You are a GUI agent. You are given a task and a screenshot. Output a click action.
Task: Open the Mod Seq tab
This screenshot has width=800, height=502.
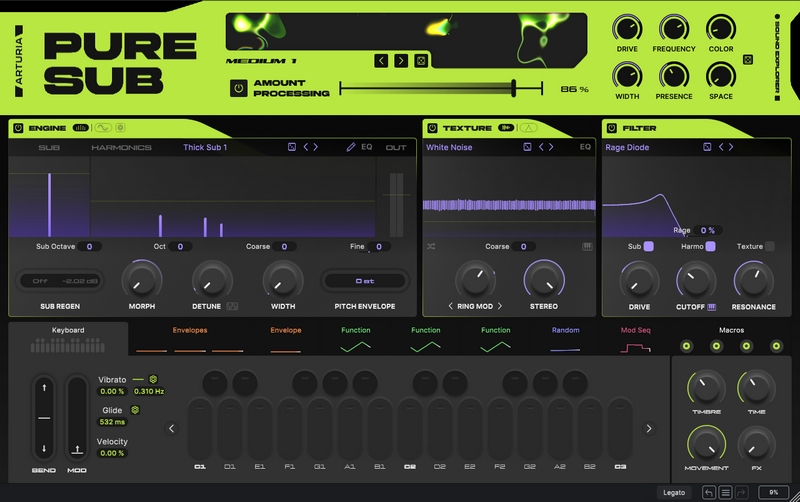coord(635,339)
